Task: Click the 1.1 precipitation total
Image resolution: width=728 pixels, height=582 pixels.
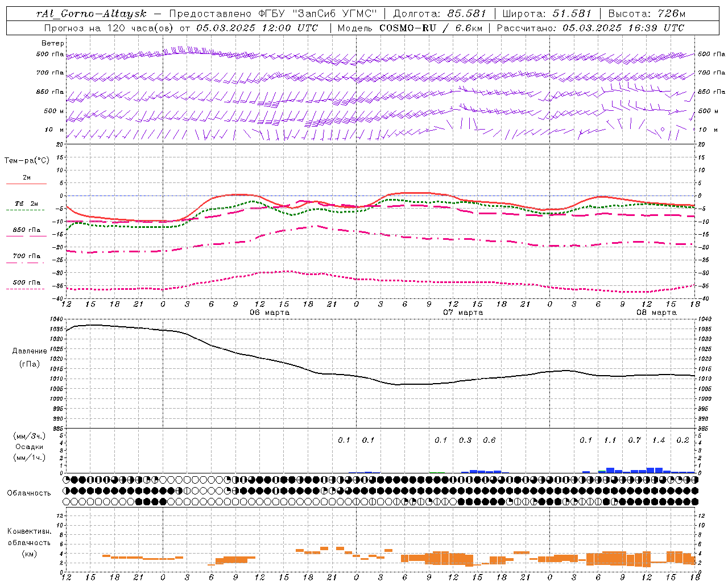Action: pos(610,440)
